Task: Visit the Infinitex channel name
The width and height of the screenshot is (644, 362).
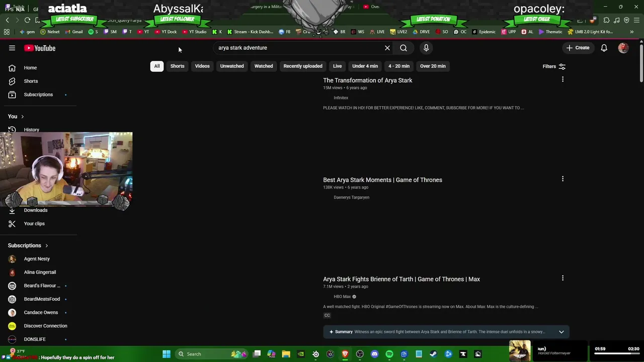Action: click(341, 98)
